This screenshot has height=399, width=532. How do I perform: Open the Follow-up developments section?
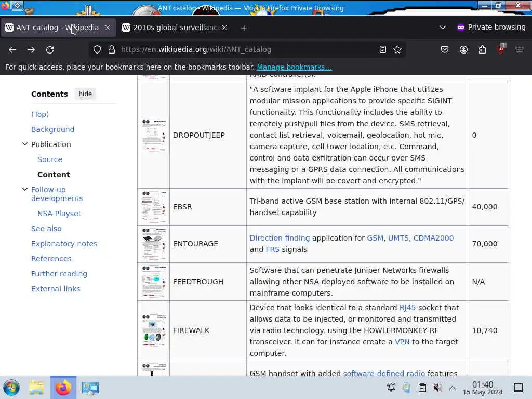(57, 194)
